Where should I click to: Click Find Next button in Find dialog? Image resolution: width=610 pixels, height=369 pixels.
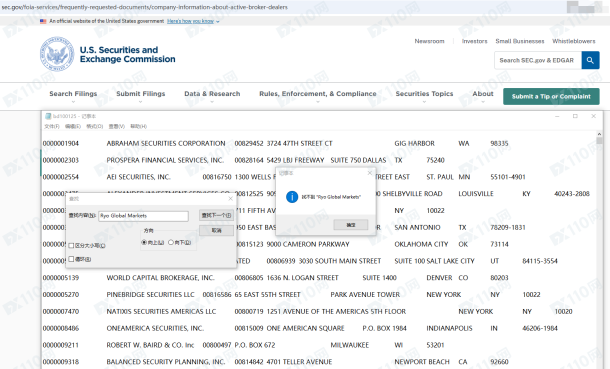[x=216, y=215]
